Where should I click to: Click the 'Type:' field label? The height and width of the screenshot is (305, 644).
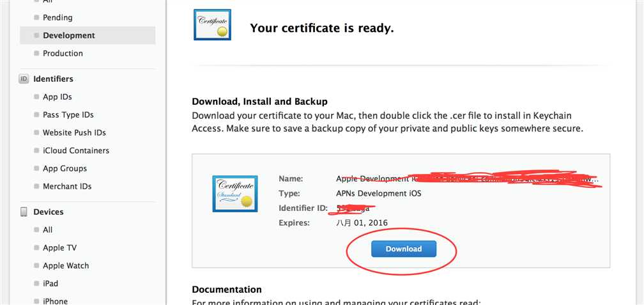pyautogui.click(x=289, y=193)
